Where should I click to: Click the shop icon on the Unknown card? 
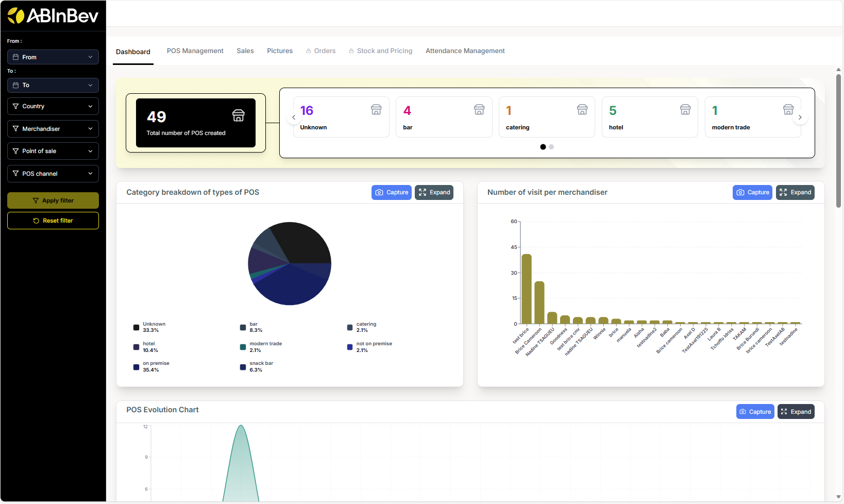point(376,109)
